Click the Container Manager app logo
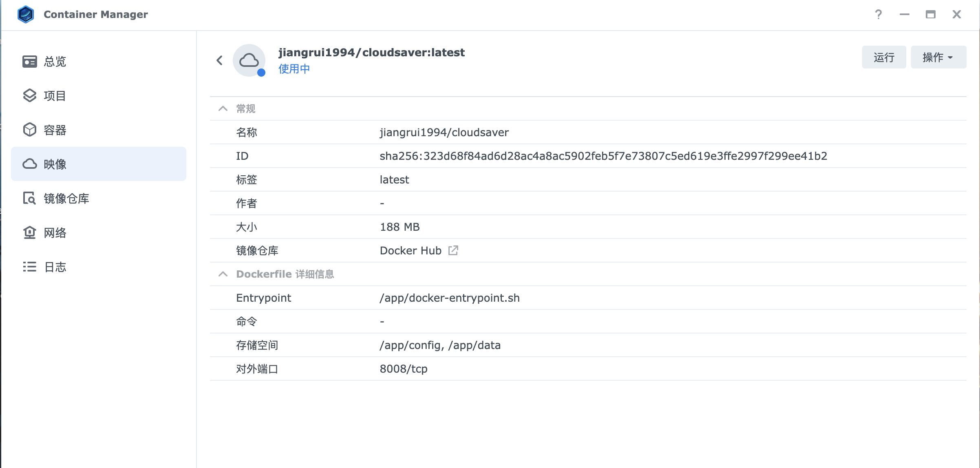980x468 pixels. 26,14
